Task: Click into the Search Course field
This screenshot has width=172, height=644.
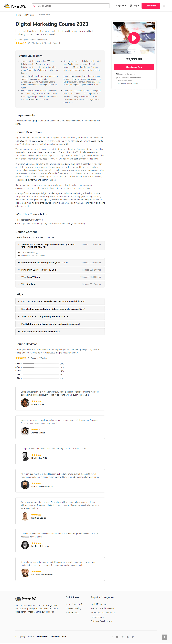Action: click(73, 6)
